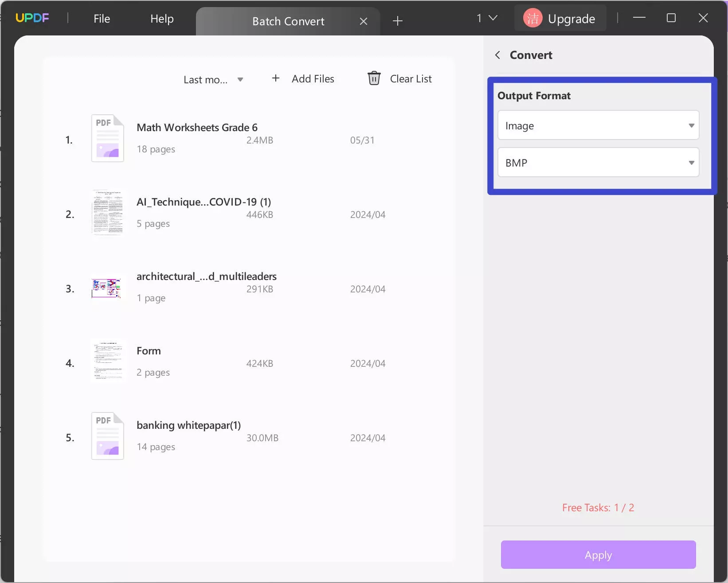The height and width of the screenshot is (583, 728).
Task: Close the Batch Convert tab
Action: pyautogui.click(x=364, y=21)
